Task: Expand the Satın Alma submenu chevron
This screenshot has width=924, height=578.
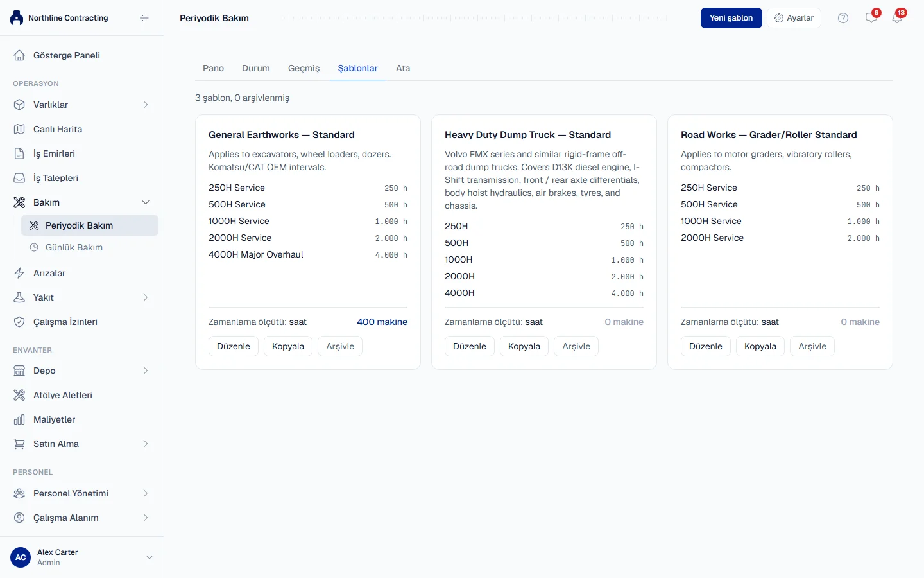Action: [x=146, y=444]
